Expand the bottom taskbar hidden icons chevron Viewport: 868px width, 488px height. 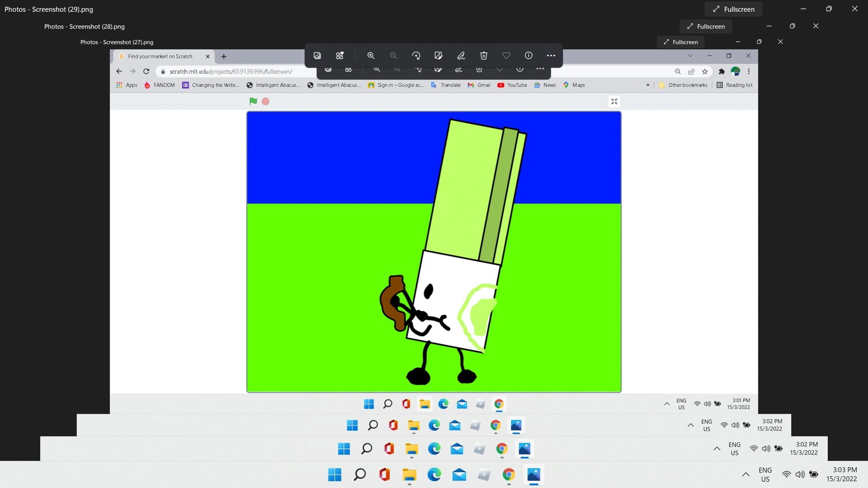click(x=746, y=474)
